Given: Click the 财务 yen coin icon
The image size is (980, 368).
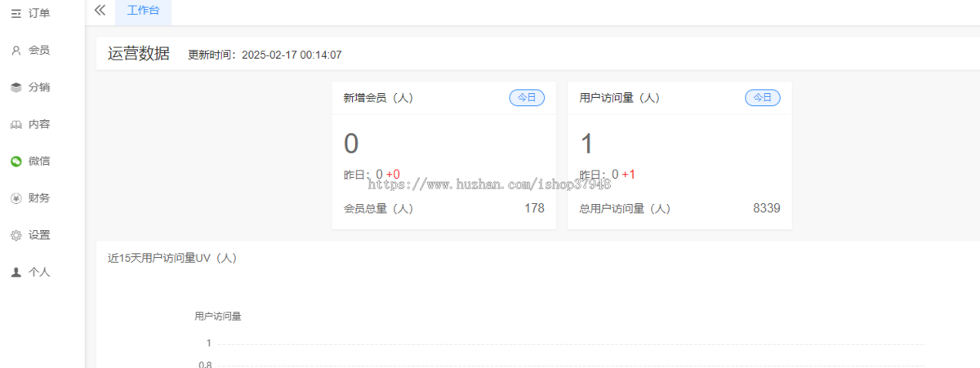Looking at the screenshot, I should 16,197.
